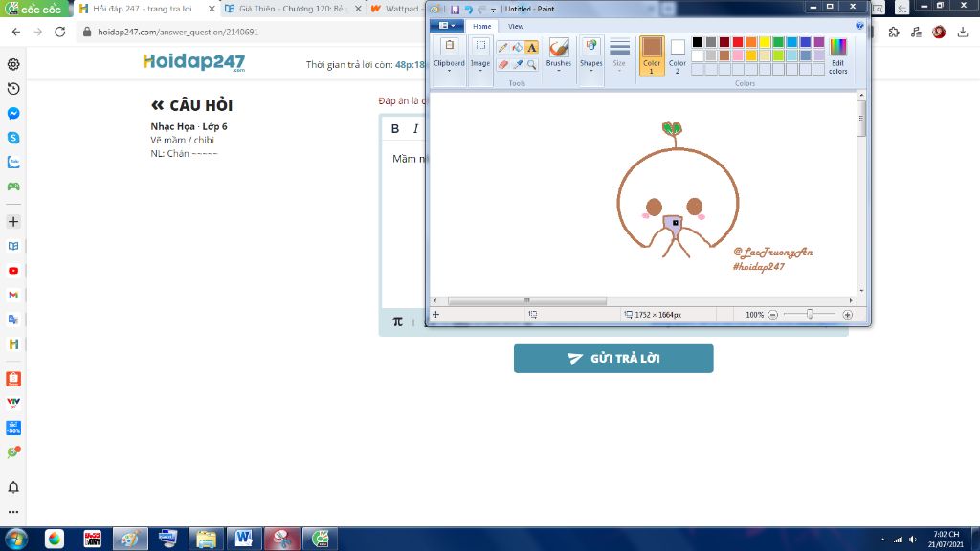This screenshot has height=551, width=980.
Task: Open sidebar more options three dots
Action: (13, 512)
